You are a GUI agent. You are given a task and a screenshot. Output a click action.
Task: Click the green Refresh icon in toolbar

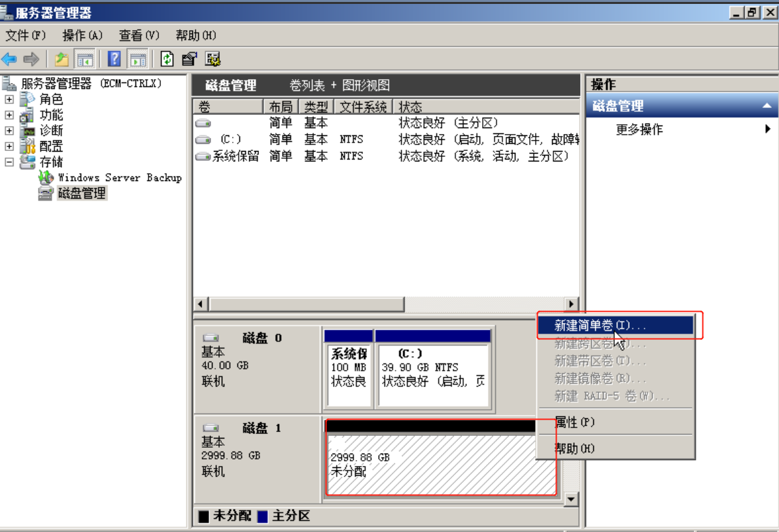point(167,59)
